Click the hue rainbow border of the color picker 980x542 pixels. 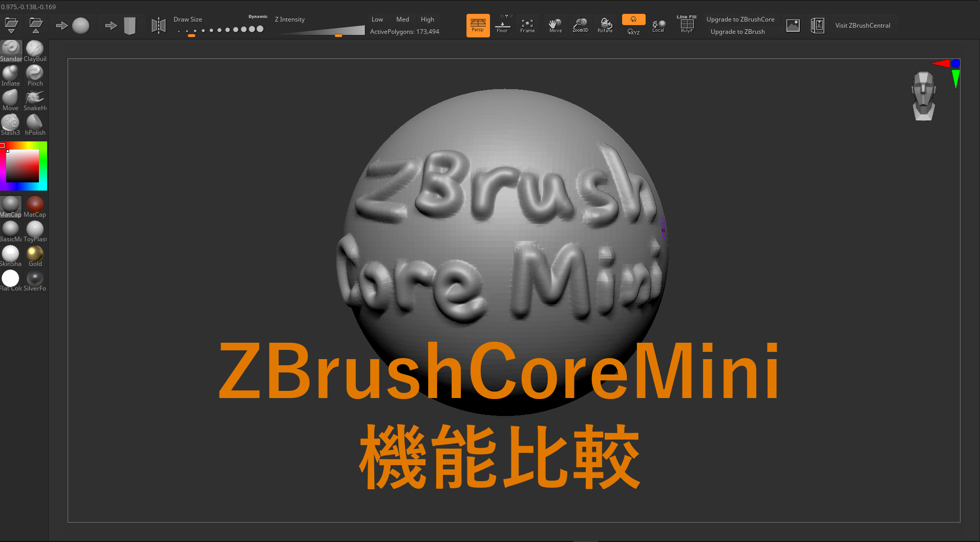click(x=43, y=166)
